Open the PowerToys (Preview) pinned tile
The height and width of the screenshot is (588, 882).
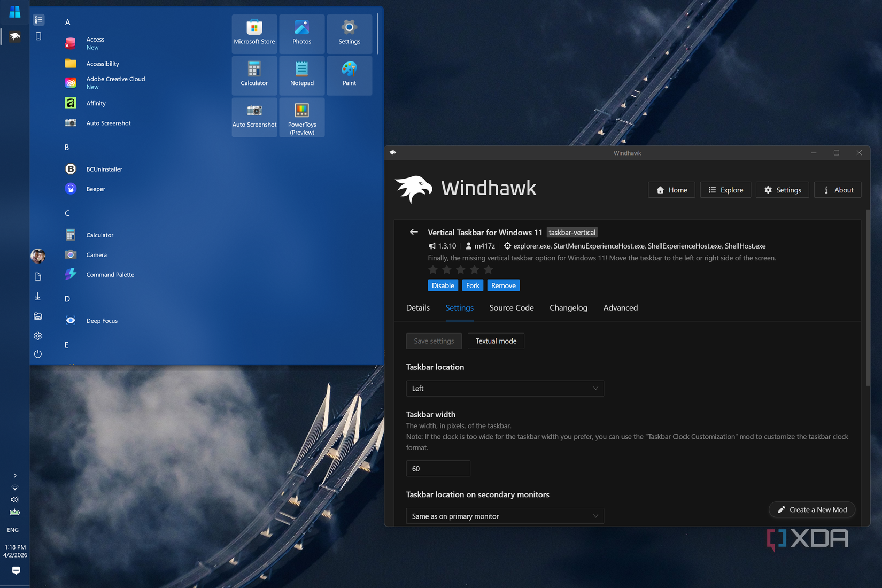click(x=301, y=117)
